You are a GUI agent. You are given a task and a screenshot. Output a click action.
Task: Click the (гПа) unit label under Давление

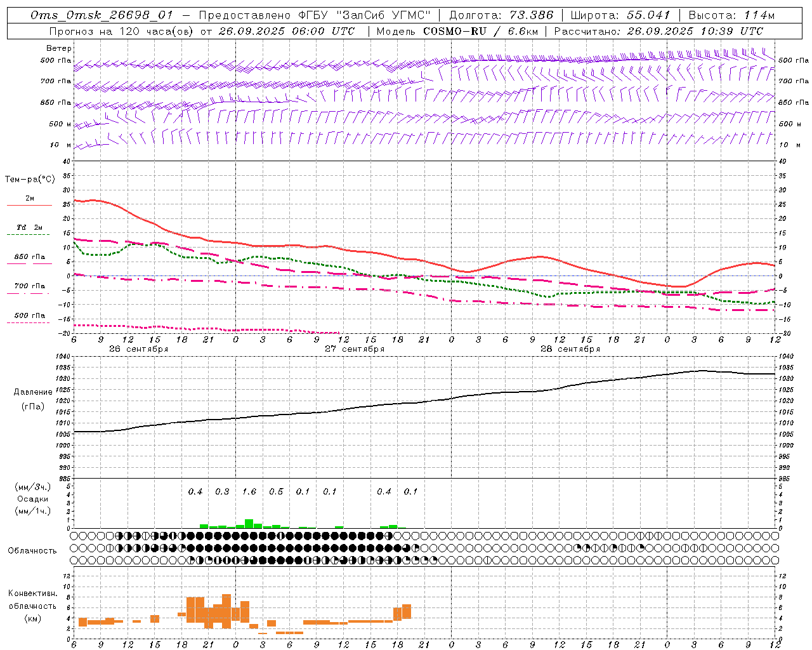pyautogui.click(x=33, y=407)
